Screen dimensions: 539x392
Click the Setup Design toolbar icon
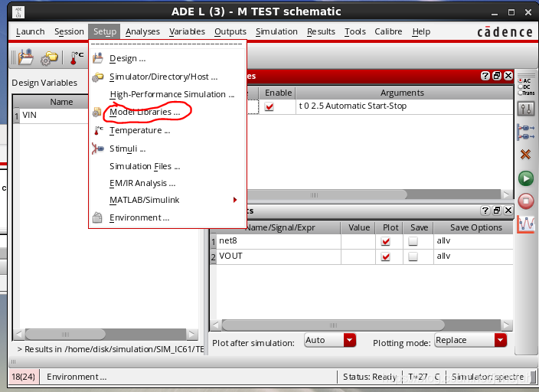pos(26,57)
